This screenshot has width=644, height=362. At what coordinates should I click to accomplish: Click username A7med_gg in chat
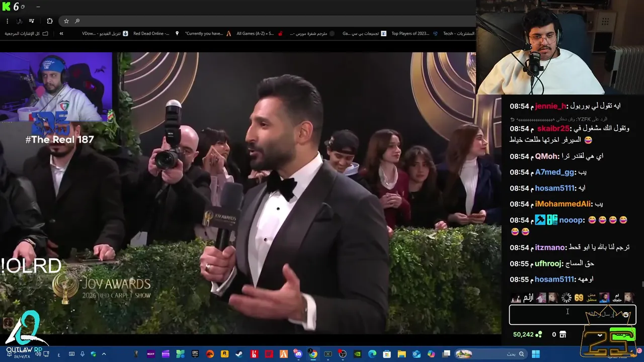553,172
